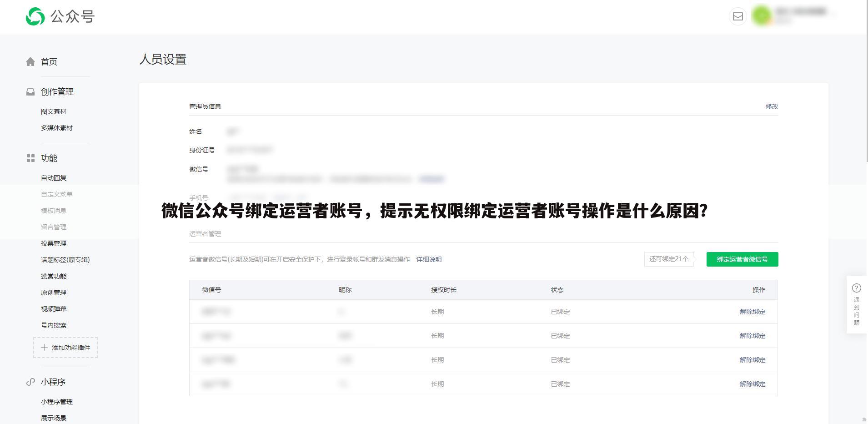Click 操作 column header

pos(759,290)
